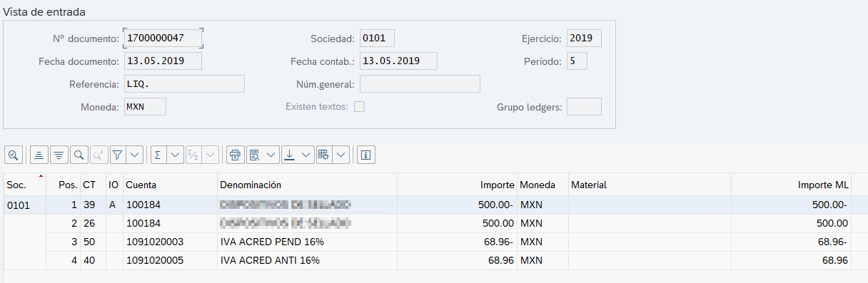Image resolution: width=868 pixels, height=283 pixels.
Task: Print the list with printer icon
Action: point(236,155)
